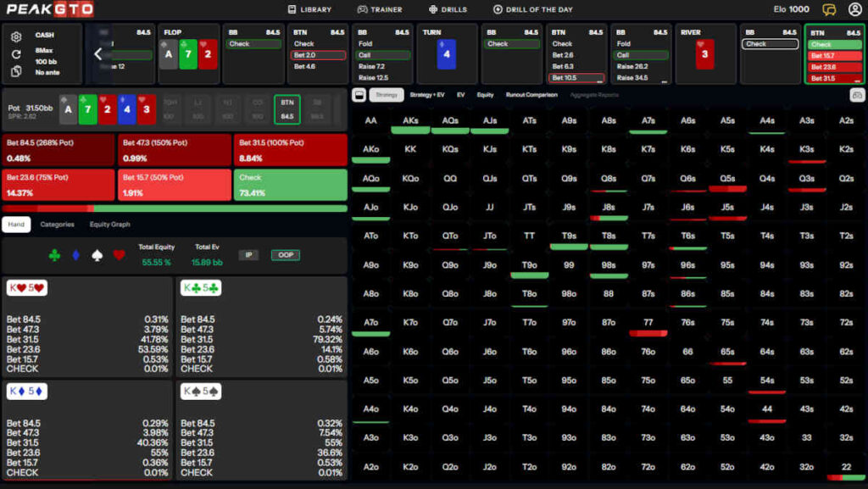Open the Strategy tab
The height and width of the screenshot is (489, 868).
tap(387, 95)
